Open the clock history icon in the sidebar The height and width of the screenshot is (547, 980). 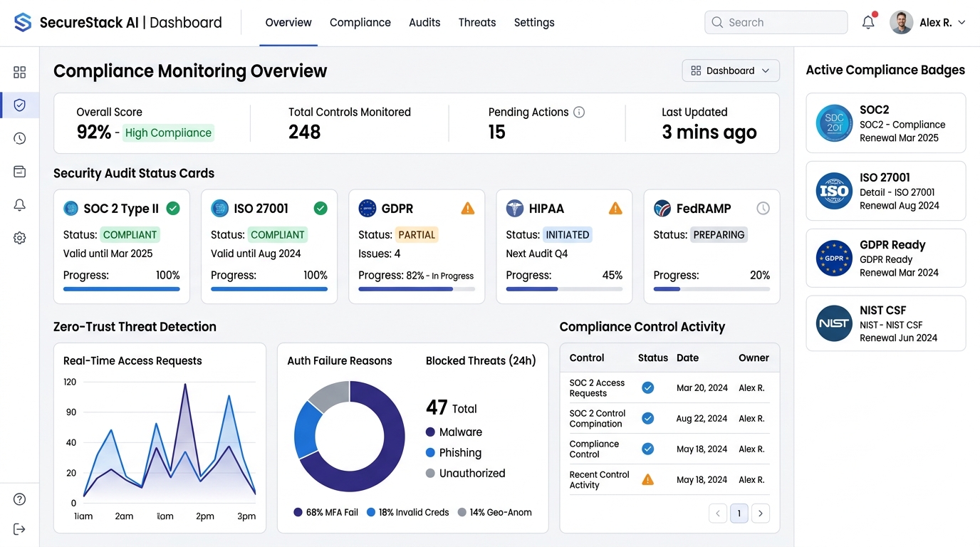[x=19, y=138]
